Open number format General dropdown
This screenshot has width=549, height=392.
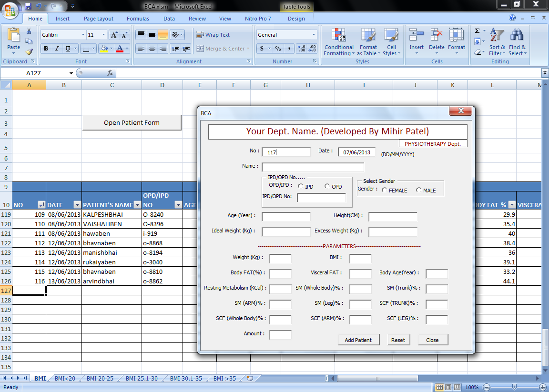click(x=314, y=35)
